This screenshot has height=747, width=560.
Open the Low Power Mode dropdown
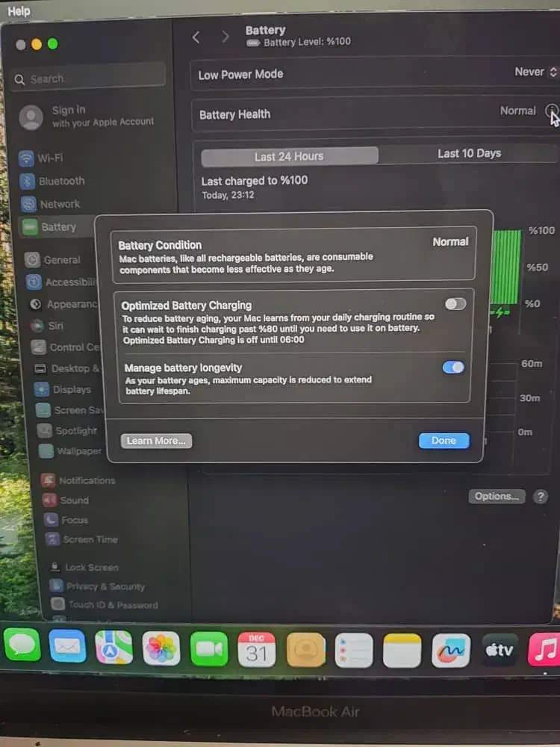pos(535,72)
